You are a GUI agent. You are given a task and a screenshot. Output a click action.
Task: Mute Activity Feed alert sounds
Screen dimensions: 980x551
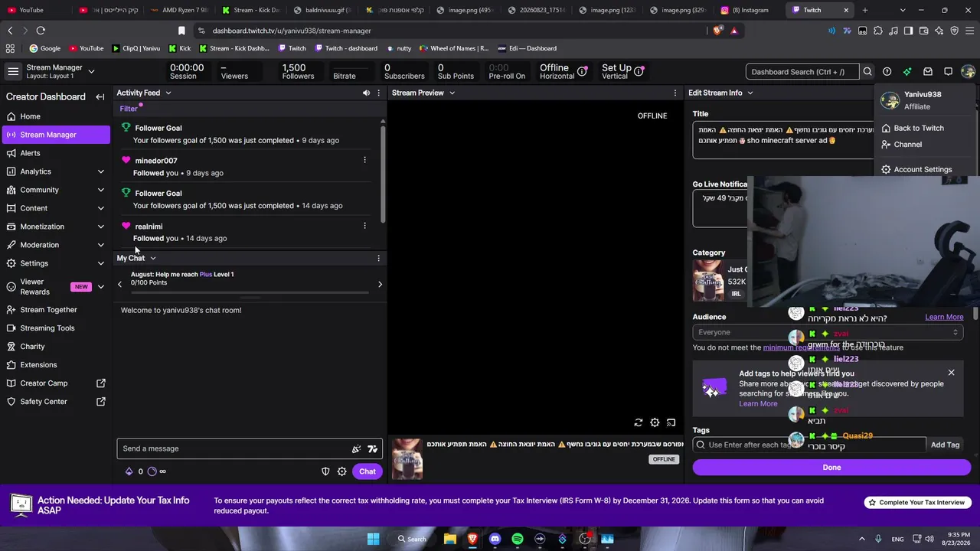point(366,93)
